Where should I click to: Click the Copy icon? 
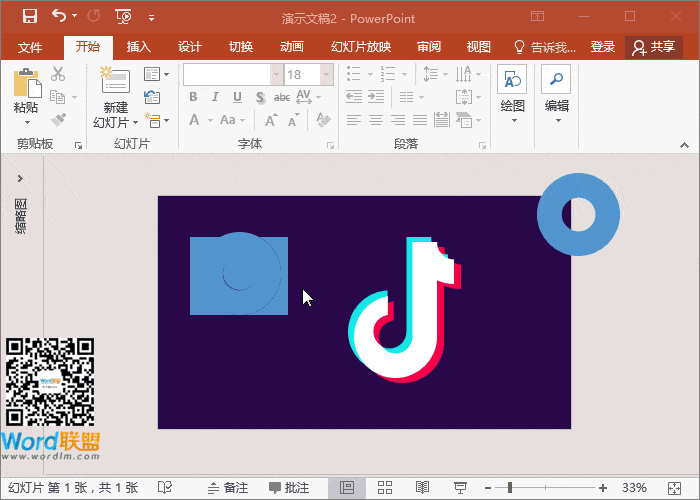click(x=58, y=97)
